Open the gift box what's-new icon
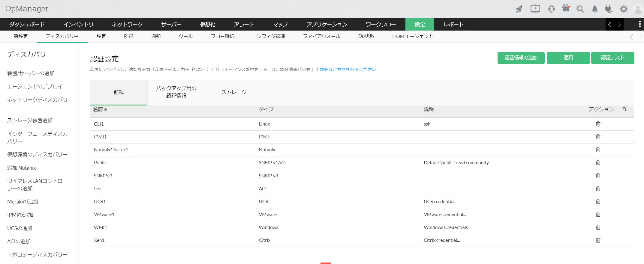 click(x=566, y=8)
